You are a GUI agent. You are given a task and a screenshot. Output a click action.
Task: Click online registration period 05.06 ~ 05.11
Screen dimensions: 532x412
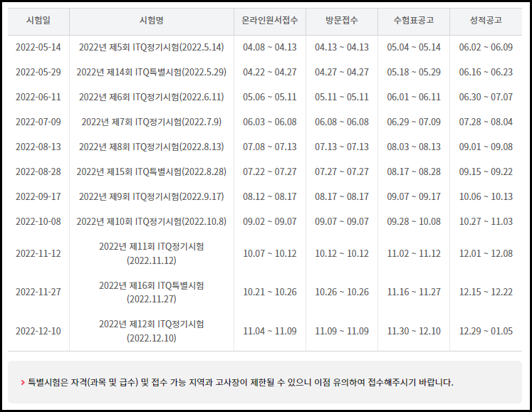(x=270, y=97)
